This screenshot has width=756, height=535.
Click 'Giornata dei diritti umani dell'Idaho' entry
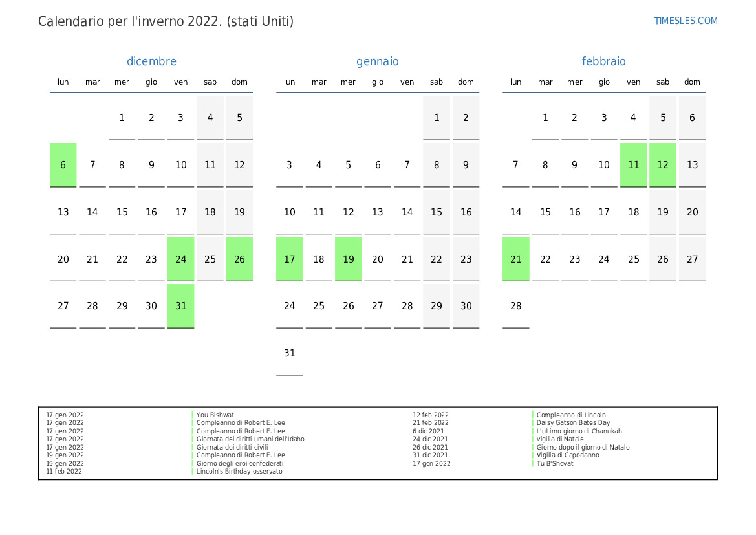click(250, 439)
